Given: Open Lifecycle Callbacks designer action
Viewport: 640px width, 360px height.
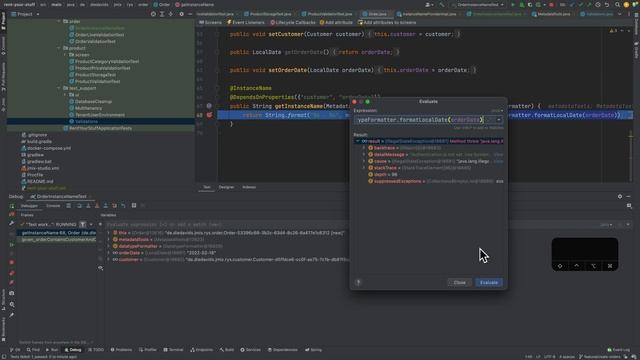Looking at the screenshot, I should pyautogui.click(x=293, y=22).
